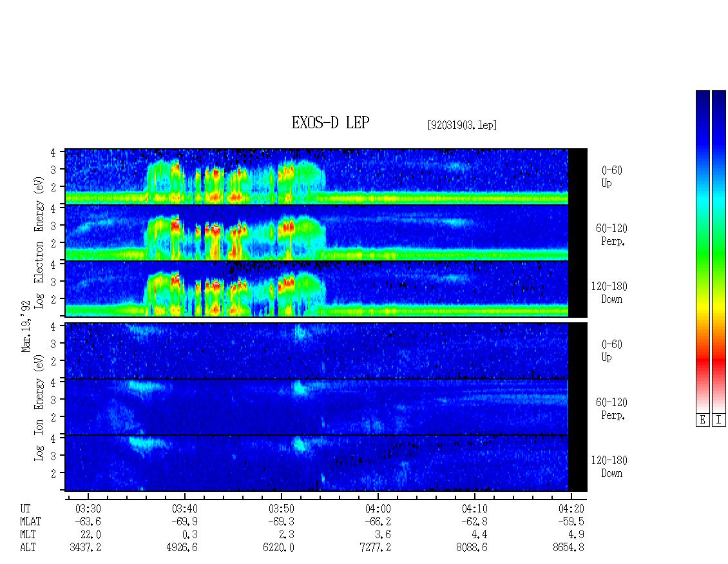Click the 03:40 UT tick label
This screenshot has height=564, width=728.
point(185,509)
